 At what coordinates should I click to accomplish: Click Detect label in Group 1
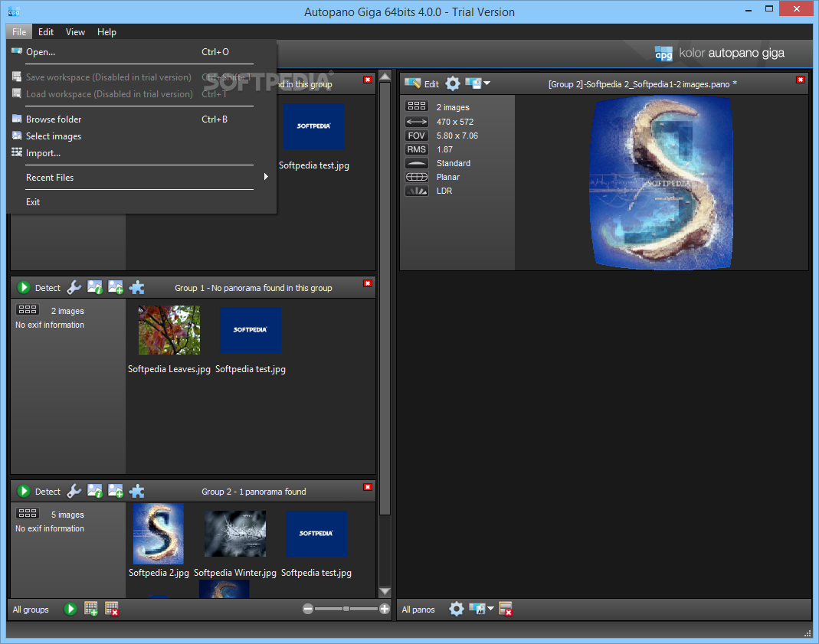48,288
